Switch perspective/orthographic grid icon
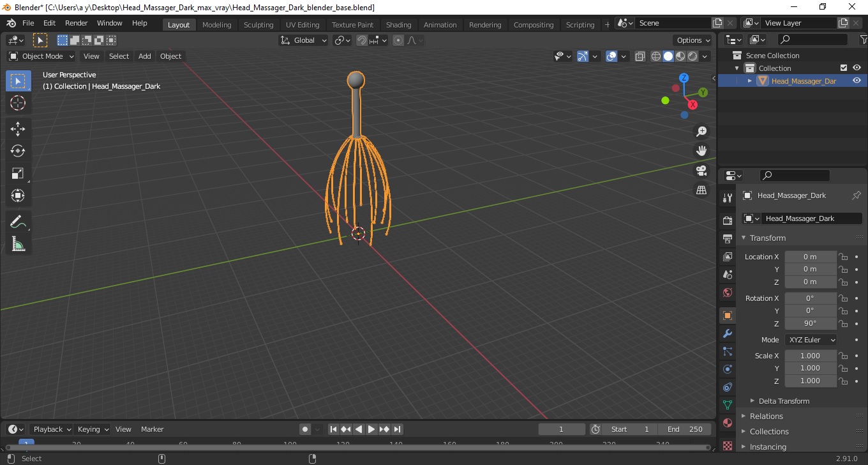868x465 pixels. click(x=701, y=190)
